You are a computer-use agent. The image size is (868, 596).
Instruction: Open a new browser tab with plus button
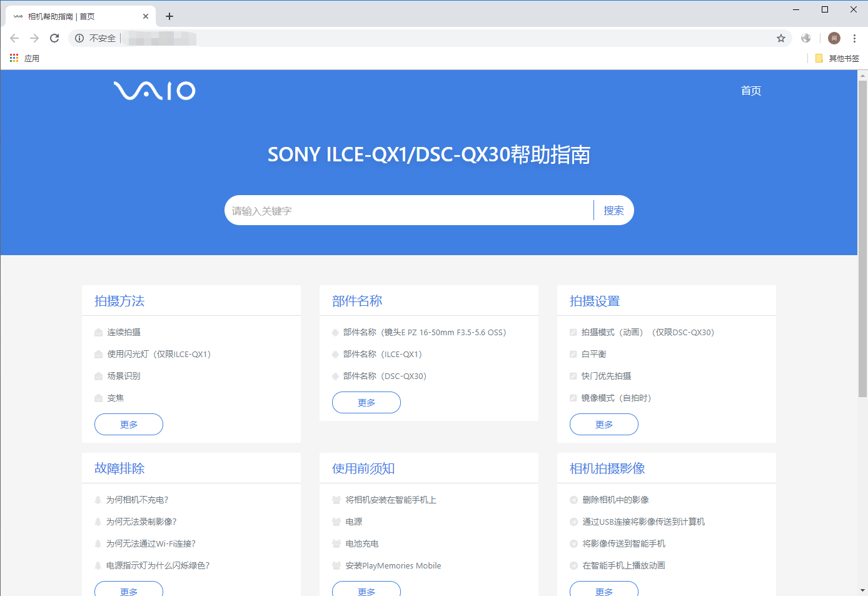pos(169,16)
